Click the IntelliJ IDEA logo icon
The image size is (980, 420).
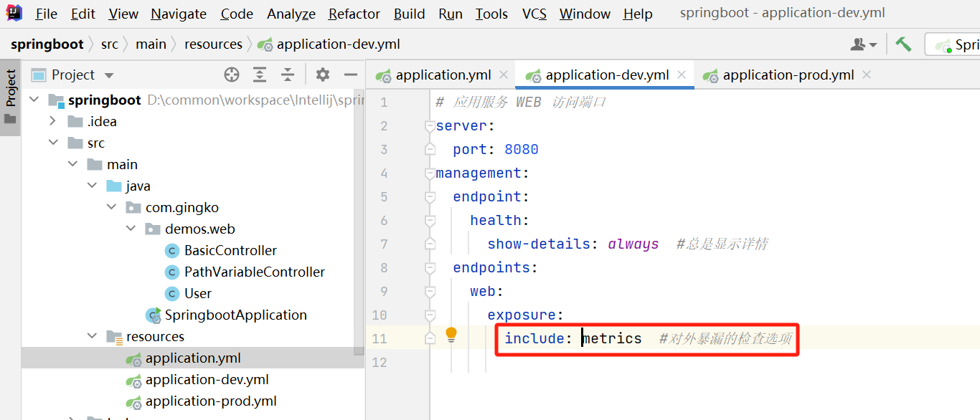[x=14, y=13]
